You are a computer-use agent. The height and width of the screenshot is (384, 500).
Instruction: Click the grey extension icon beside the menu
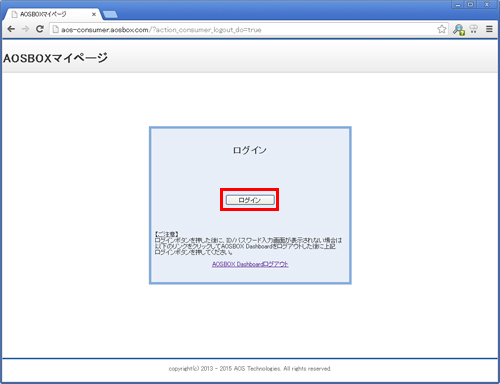coord(474,29)
